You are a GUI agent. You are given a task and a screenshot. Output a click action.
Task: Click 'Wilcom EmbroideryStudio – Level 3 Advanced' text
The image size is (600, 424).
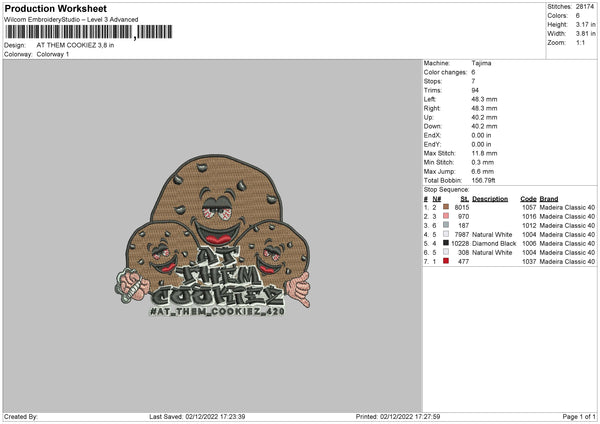pyautogui.click(x=71, y=20)
